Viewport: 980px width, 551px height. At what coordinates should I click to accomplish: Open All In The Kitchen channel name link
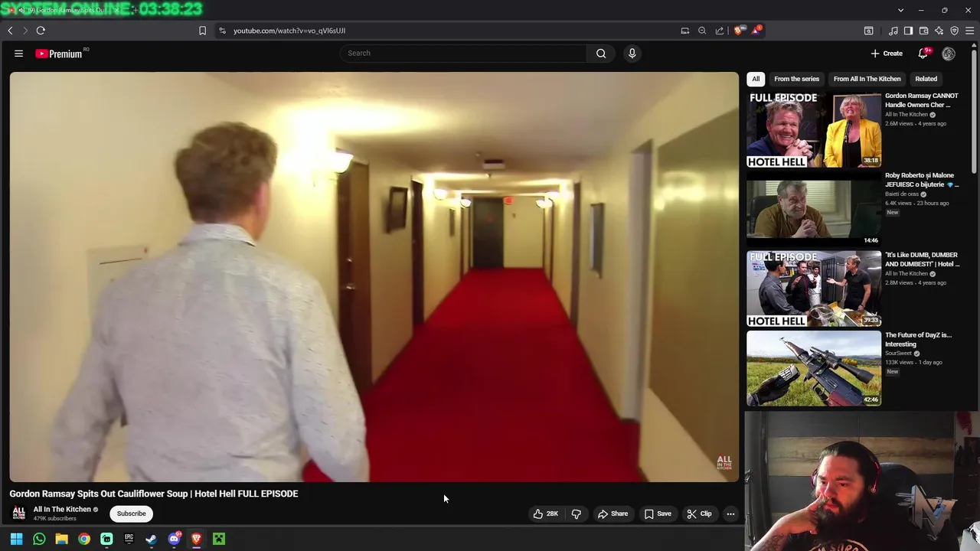pos(62,509)
